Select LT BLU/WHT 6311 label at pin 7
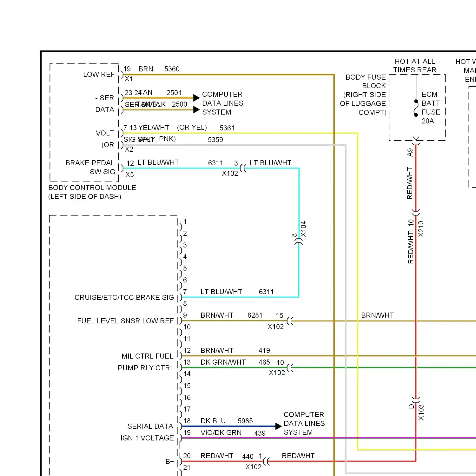476x476 pixels. (237, 292)
